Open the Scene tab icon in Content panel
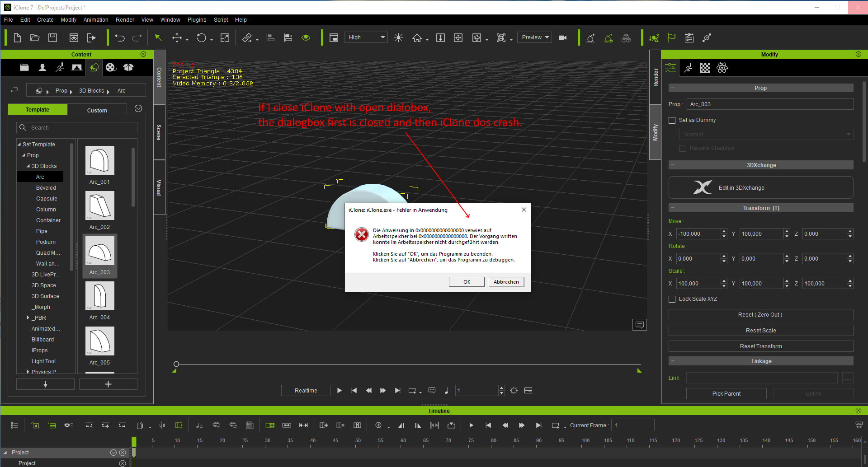This screenshot has width=868, height=467. click(x=77, y=68)
